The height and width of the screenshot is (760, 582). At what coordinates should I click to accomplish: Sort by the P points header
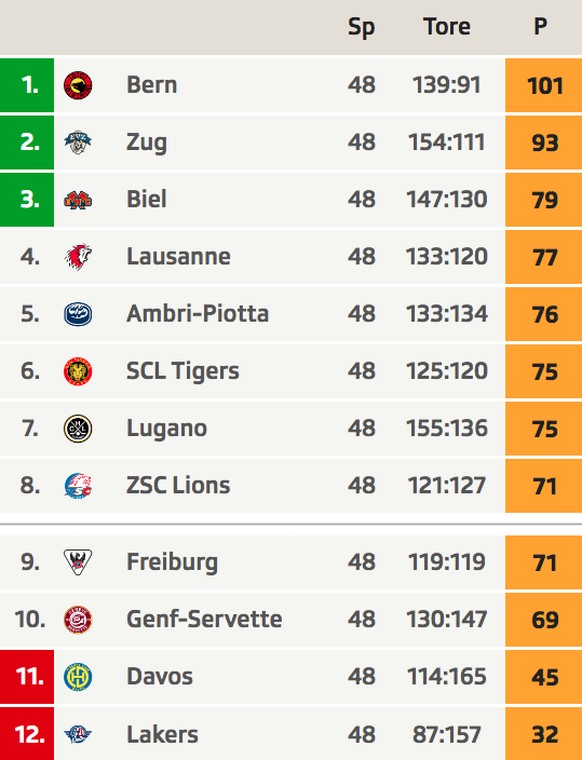[541, 26]
